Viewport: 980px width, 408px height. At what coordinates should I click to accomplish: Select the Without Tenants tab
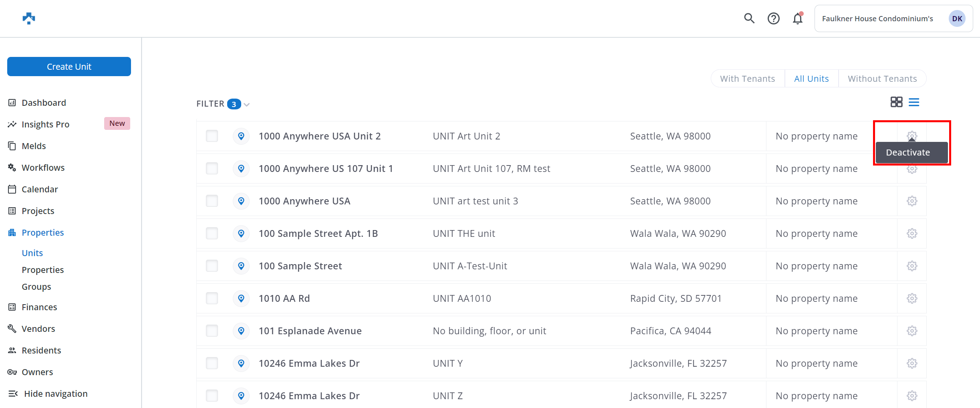[882, 79]
